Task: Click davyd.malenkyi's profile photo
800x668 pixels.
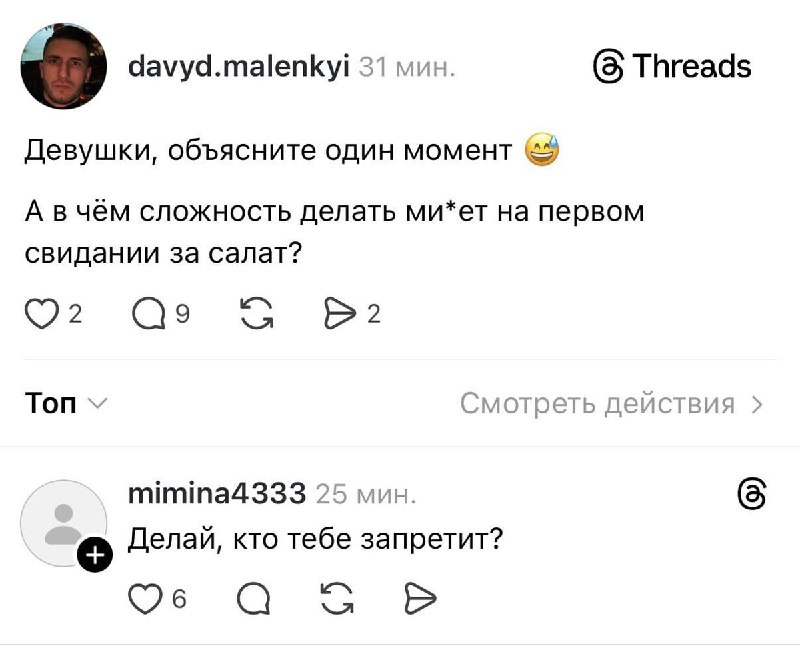Action: click(x=64, y=67)
